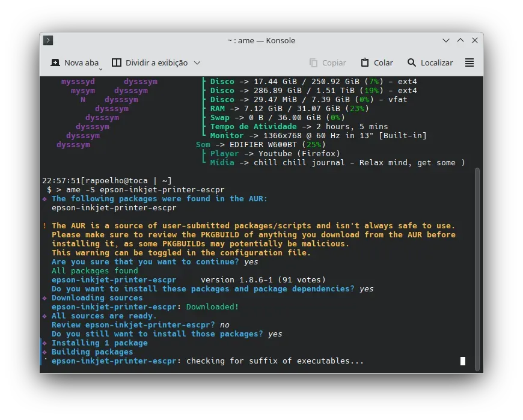Click the '~ : ame — Konsole' title bar
523x420 pixels.
(x=261, y=40)
